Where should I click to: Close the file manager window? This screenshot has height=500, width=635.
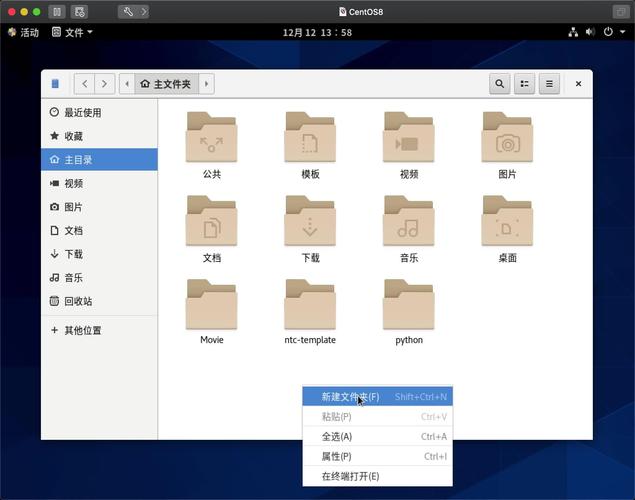point(578,84)
